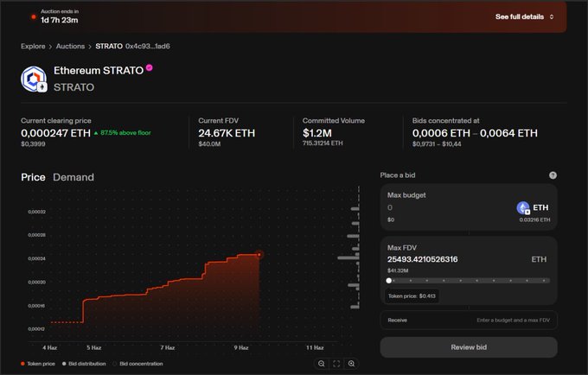Click the pink verified badge next to Ethereum STRATO
The height and width of the screenshot is (375, 588).
[x=150, y=67]
